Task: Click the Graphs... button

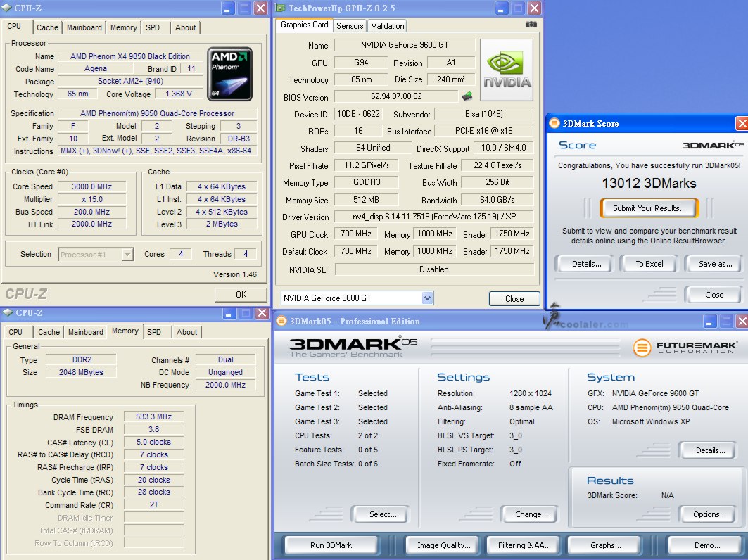Action: [606, 545]
